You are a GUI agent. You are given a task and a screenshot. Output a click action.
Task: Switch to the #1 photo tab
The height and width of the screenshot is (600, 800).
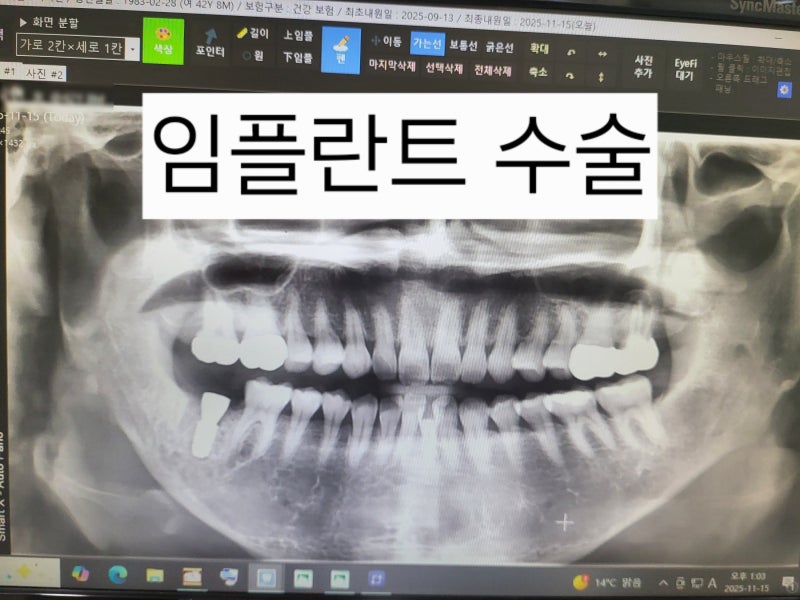pos(9,71)
